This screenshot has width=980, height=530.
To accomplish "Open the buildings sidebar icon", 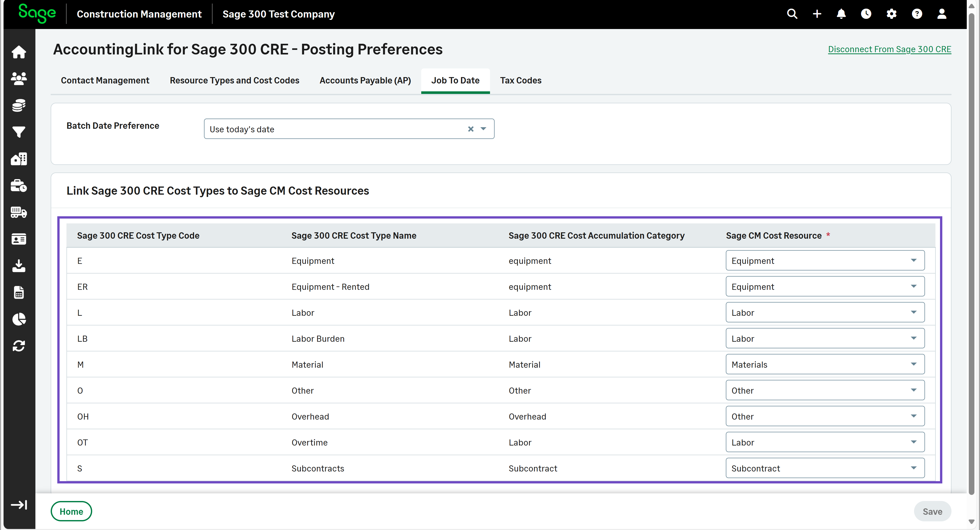I will coord(19,159).
